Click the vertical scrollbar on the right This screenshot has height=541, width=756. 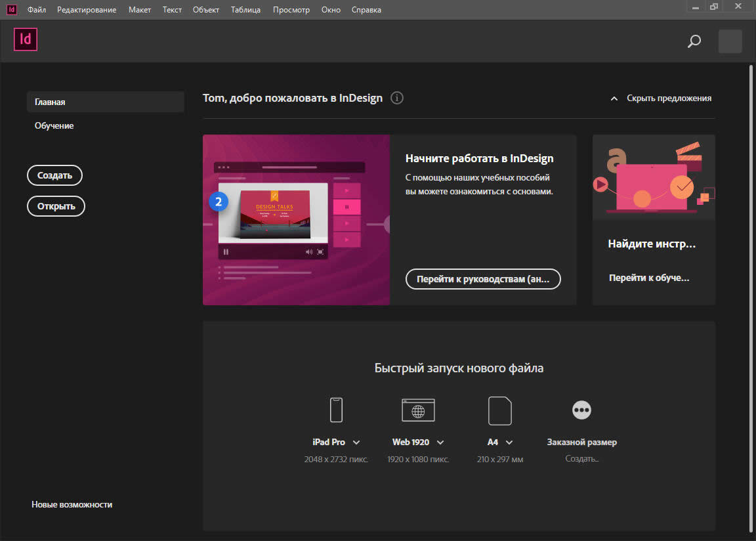tap(751, 299)
